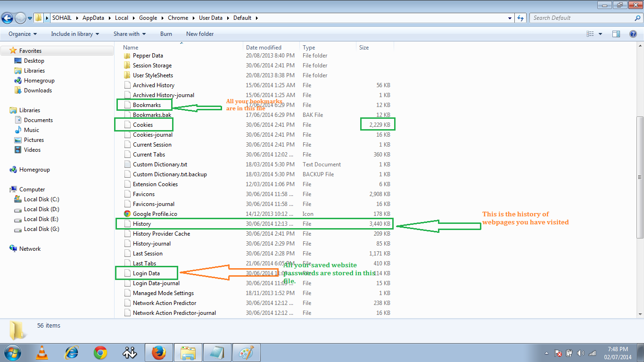The height and width of the screenshot is (362, 644).
Task: Open the Share with dropdown
Action: click(130, 34)
